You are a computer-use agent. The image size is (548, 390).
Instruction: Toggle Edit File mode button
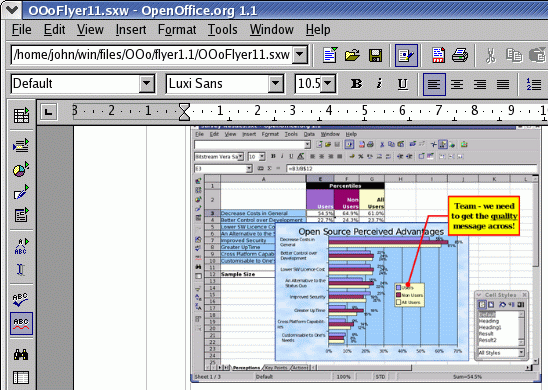tap(406, 55)
